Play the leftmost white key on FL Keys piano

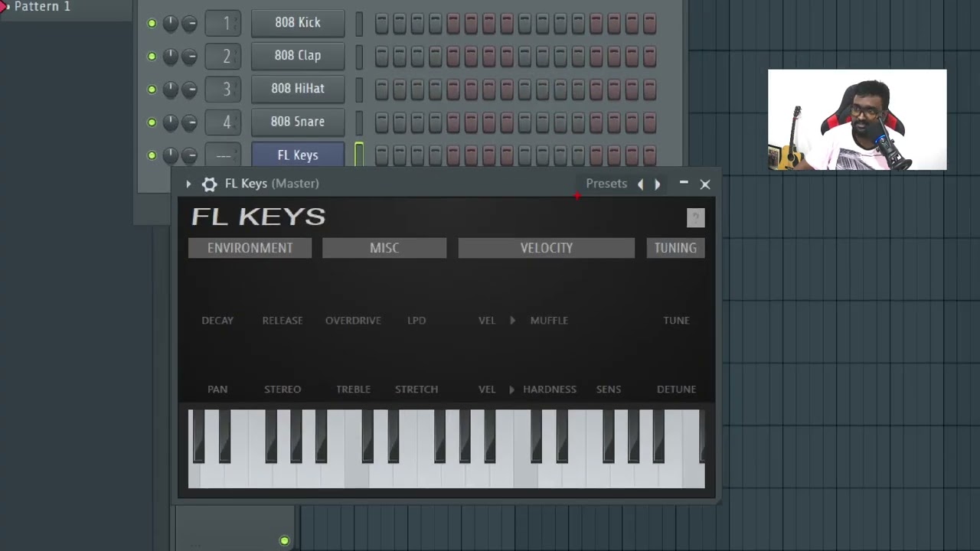194,474
